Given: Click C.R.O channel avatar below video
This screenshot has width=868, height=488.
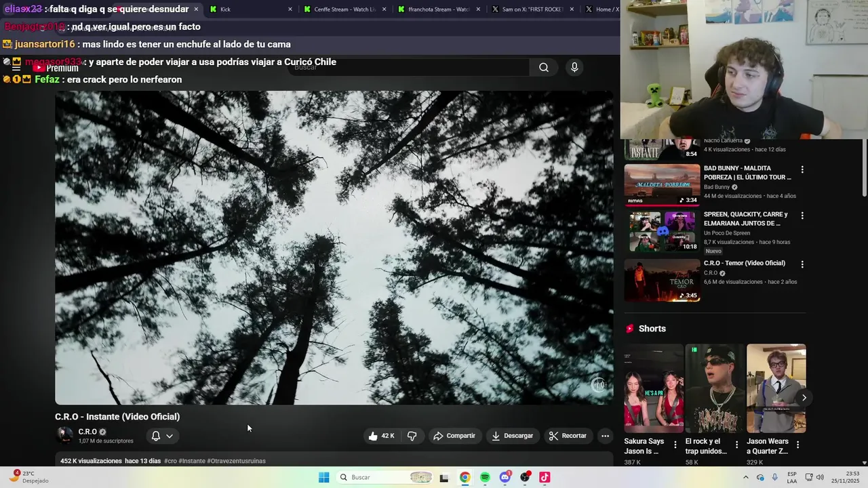Looking at the screenshot, I should [65, 435].
